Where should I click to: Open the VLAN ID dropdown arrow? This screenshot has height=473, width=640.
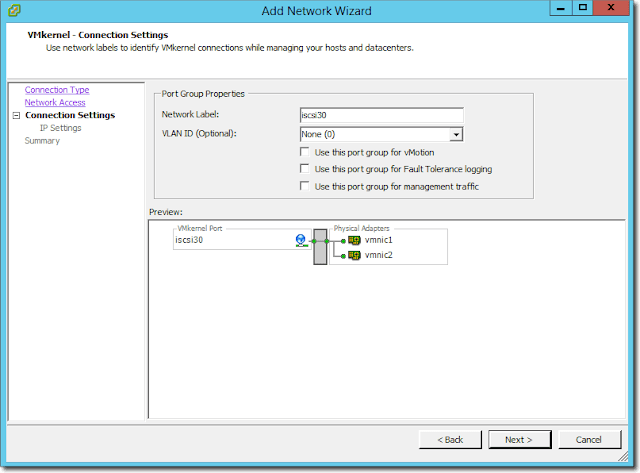coord(456,133)
